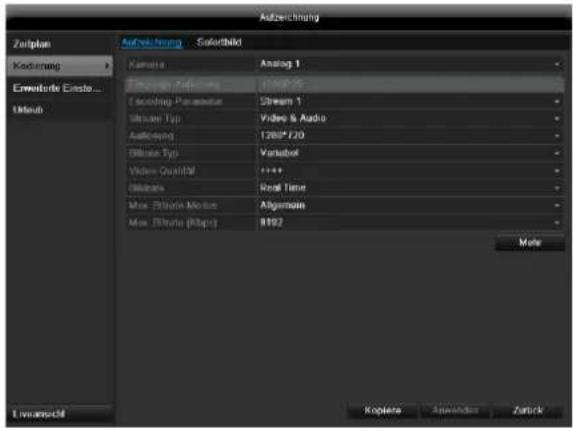Click the Mehr button
The height and width of the screenshot is (428, 573).
point(530,243)
